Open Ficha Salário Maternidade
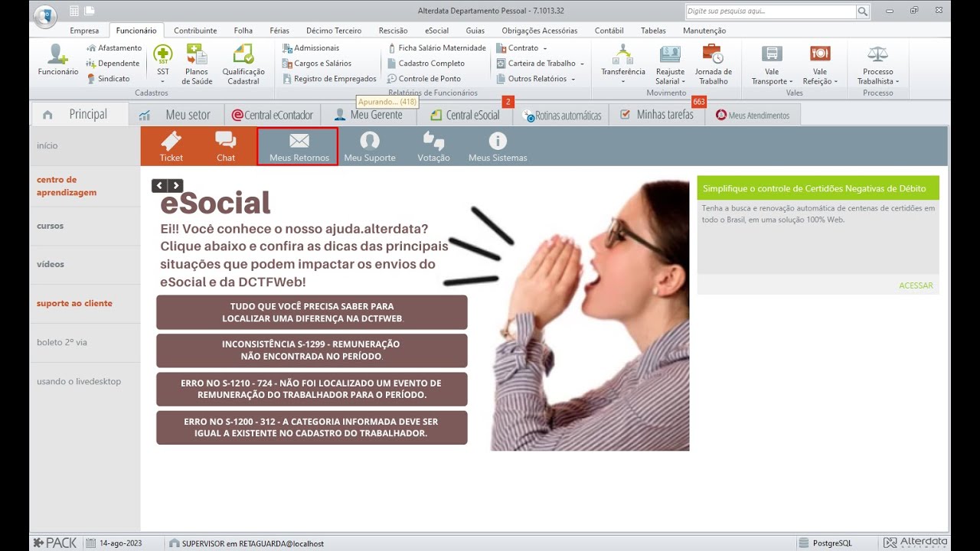 (436, 48)
